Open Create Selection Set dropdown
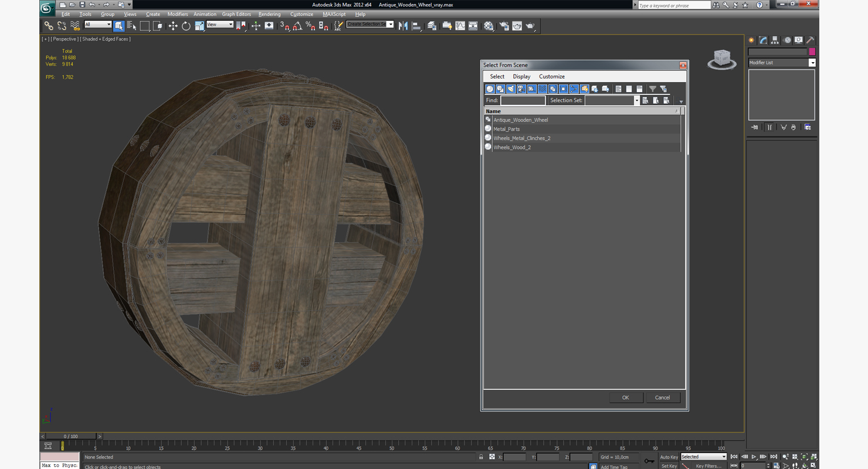The image size is (868, 469). tap(369, 25)
